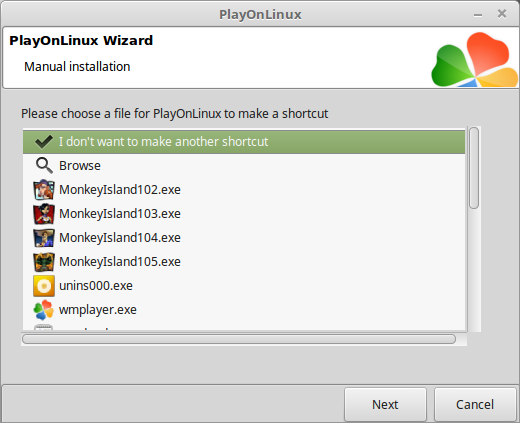Click the vertical scrollbar thumb of file list
The height and width of the screenshot is (423, 520).
pos(474,168)
